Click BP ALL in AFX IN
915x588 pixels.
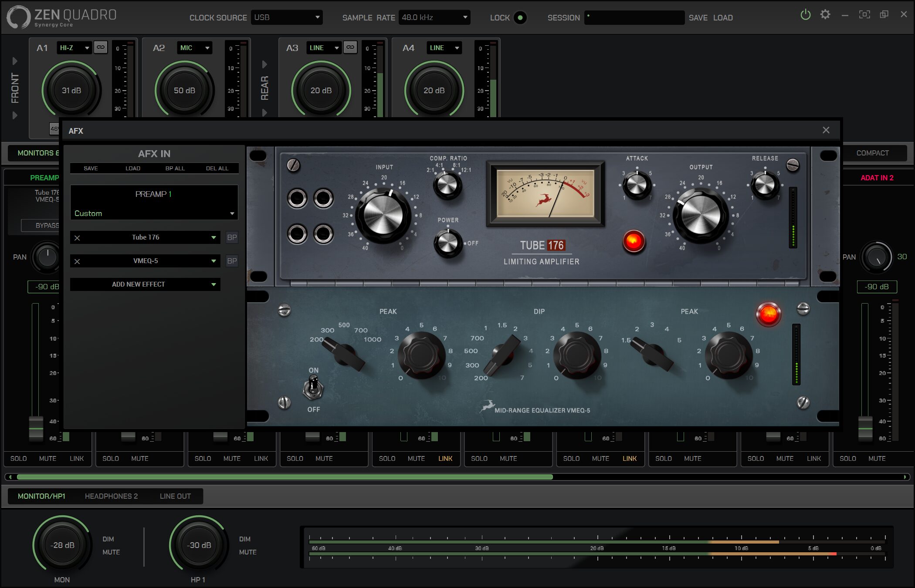175,168
